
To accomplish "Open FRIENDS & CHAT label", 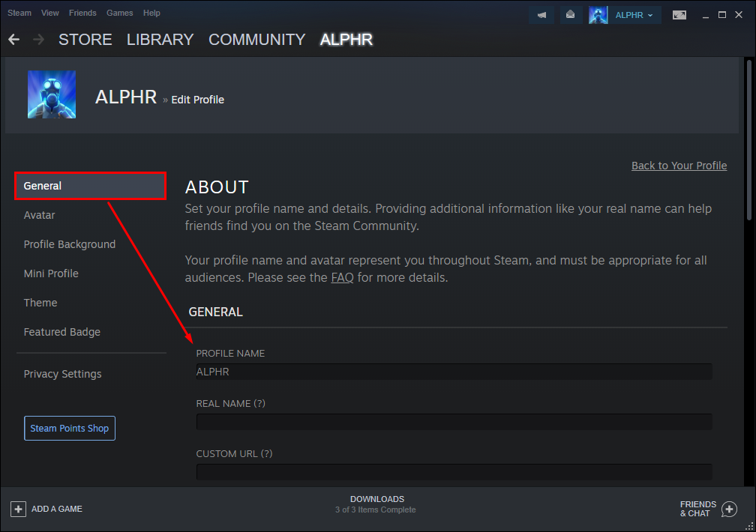I will tap(697, 509).
